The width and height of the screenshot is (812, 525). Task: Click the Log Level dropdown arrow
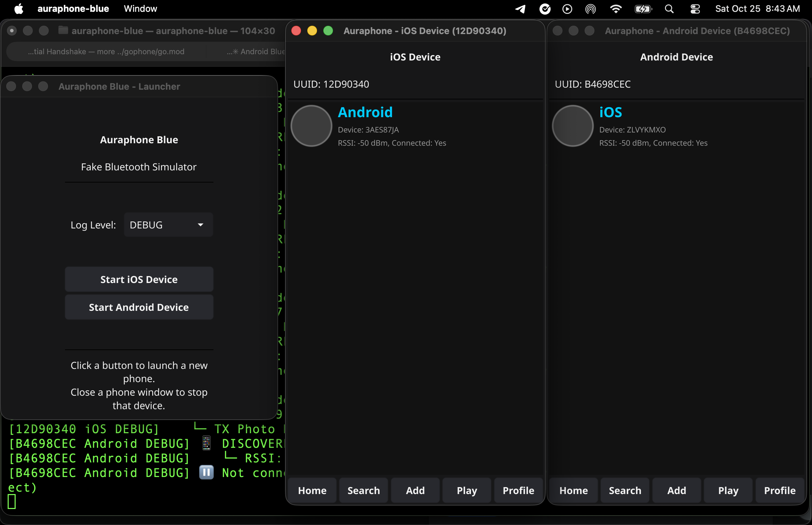pyautogui.click(x=201, y=225)
